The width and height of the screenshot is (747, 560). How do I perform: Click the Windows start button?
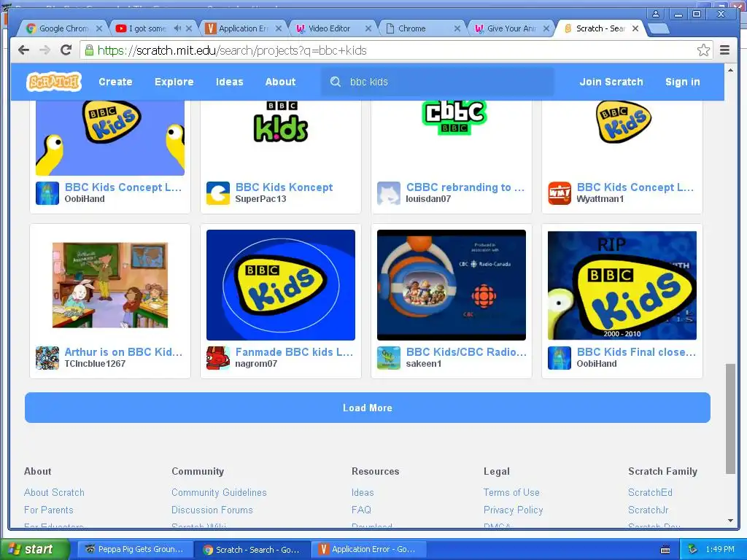tap(35, 549)
